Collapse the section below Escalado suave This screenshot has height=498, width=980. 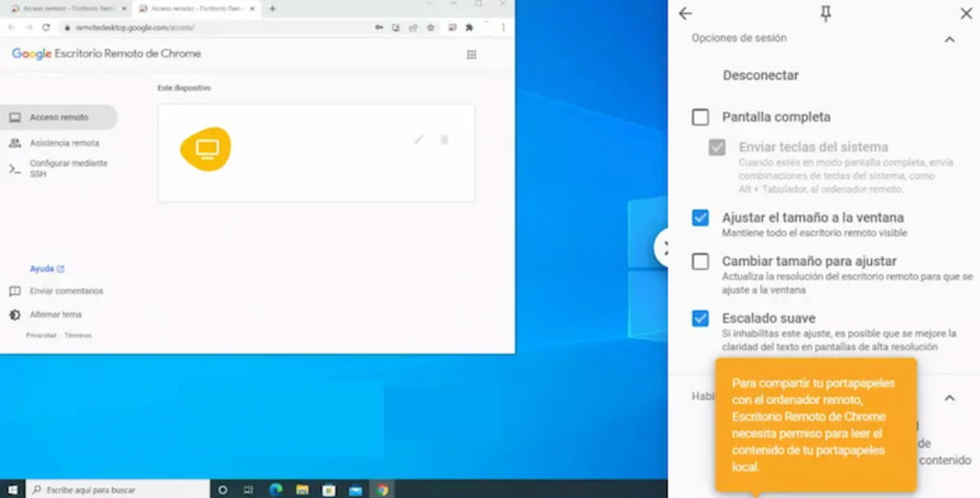949,398
